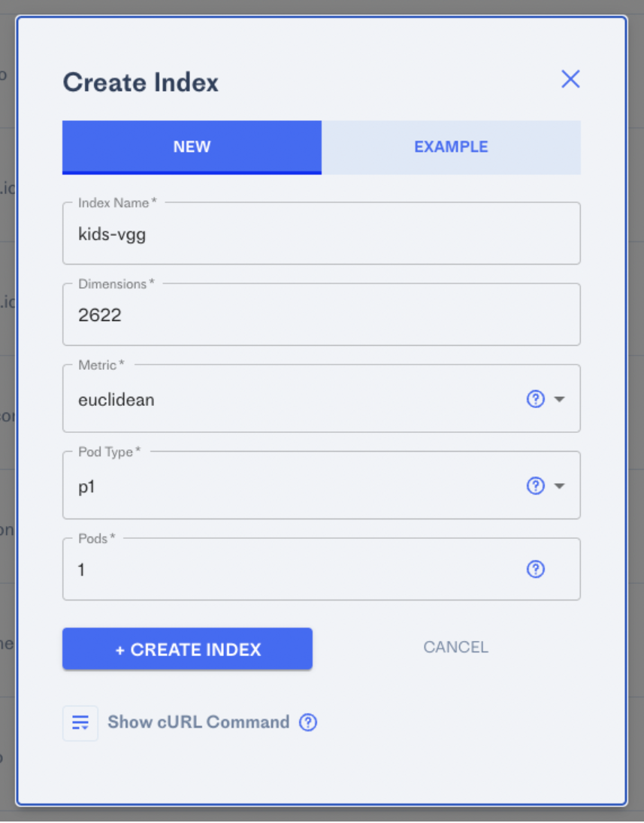Focus the Pods number field
644x823 pixels.
click(321, 570)
